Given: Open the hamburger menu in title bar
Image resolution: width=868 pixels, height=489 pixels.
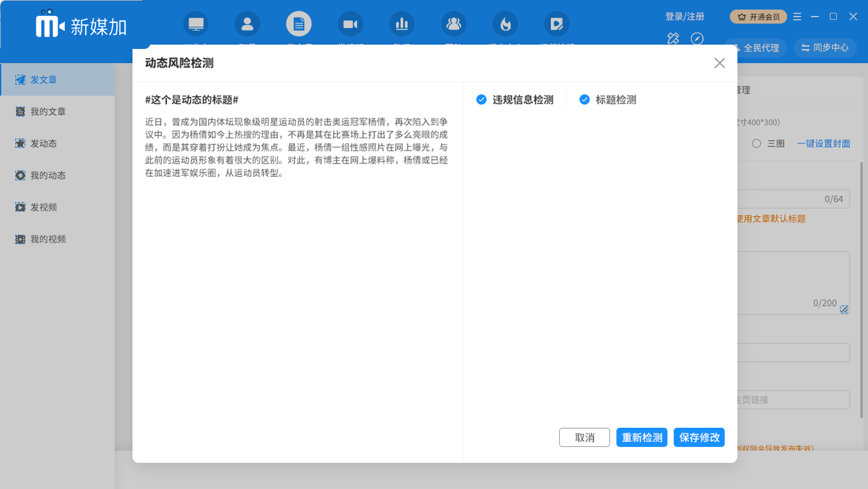Looking at the screenshot, I should coord(797,17).
